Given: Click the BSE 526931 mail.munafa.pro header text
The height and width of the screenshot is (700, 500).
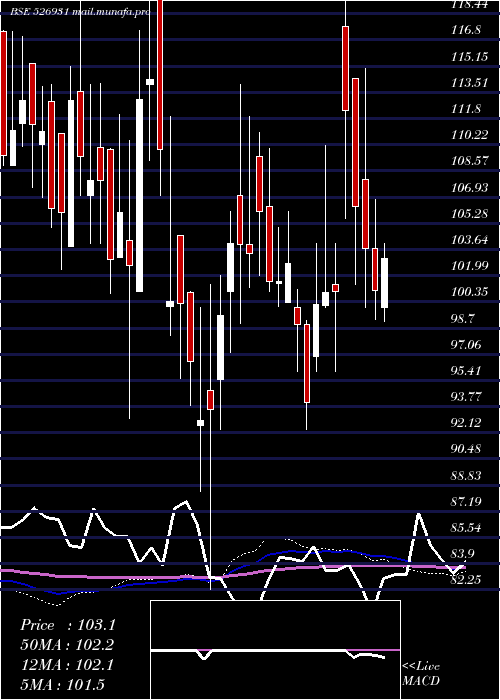Looking at the screenshot, I should pos(80,12).
